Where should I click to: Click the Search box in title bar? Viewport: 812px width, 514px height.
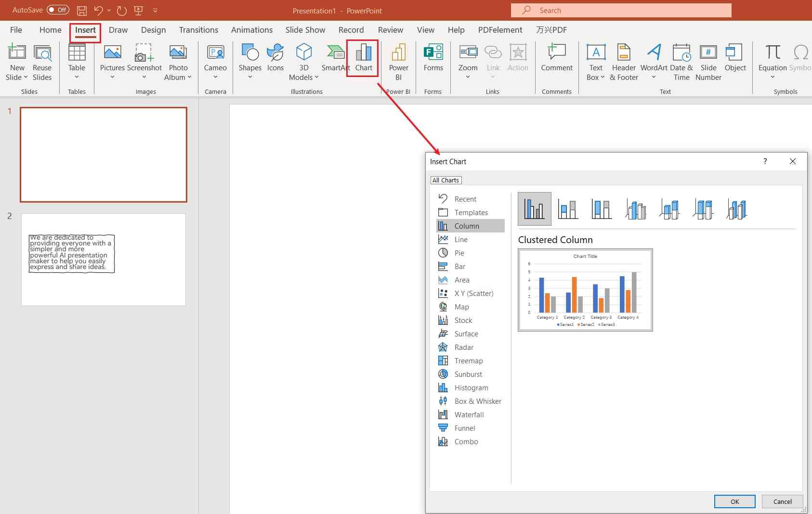pyautogui.click(x=621, y=10)
